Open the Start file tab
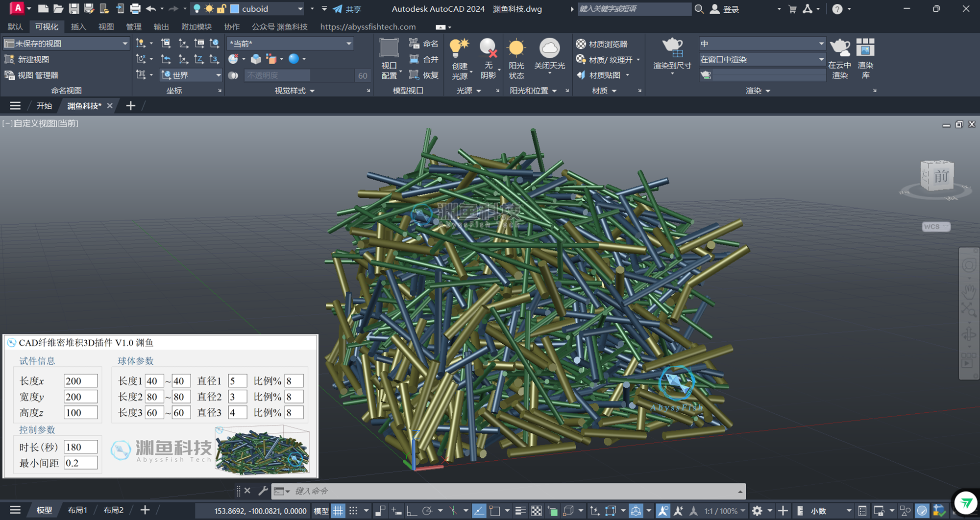This screenshot has height=520, width=980. (44, 106)
